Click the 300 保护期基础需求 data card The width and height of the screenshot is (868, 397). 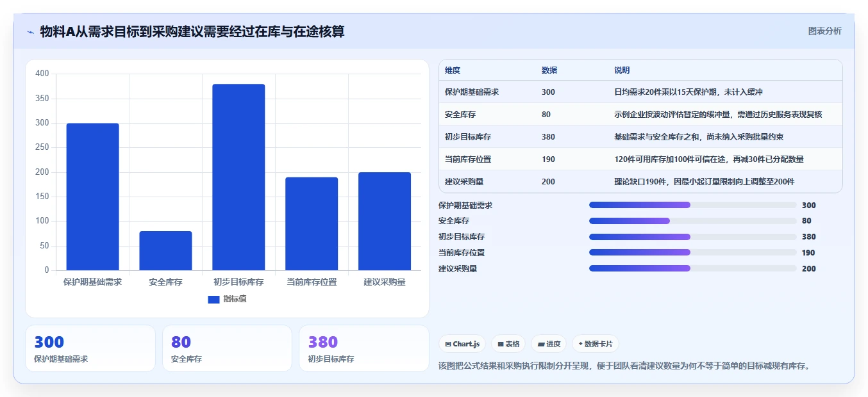(x=90, y=348)
